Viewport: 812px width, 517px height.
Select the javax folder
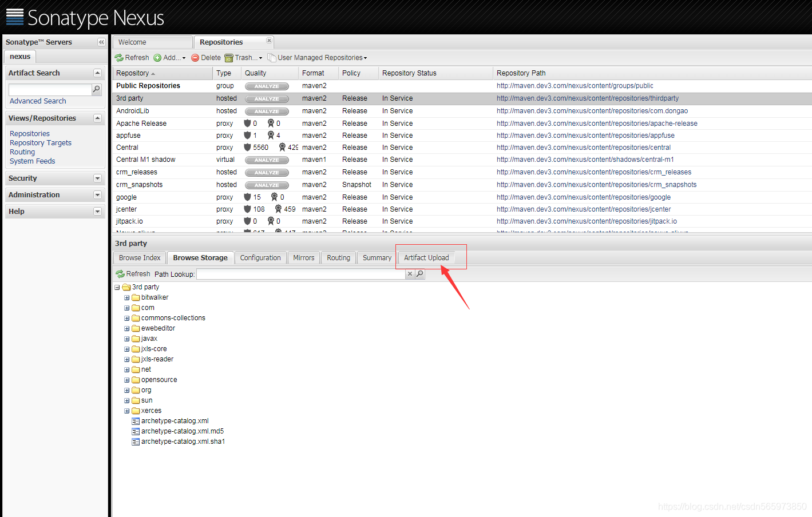pos(149,339)
